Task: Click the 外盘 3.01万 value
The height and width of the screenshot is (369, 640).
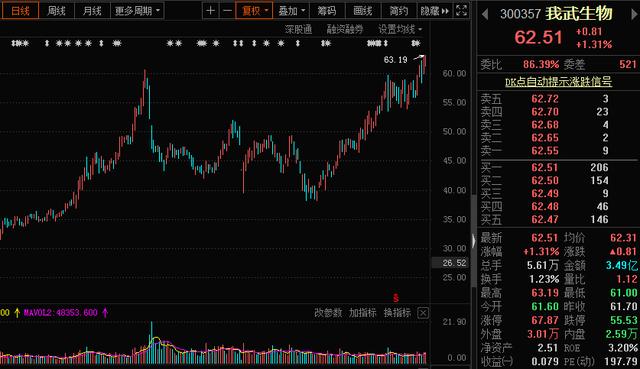Action: pos(542,334)
